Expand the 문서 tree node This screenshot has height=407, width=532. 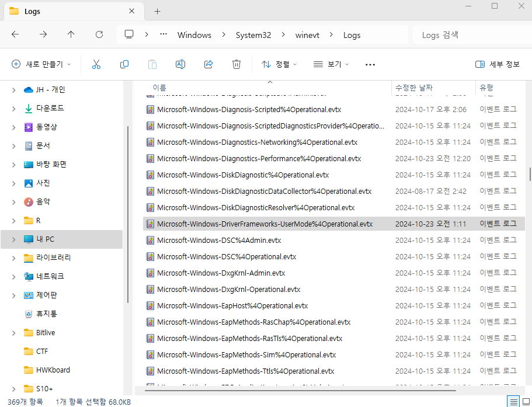tap(13, 146)
